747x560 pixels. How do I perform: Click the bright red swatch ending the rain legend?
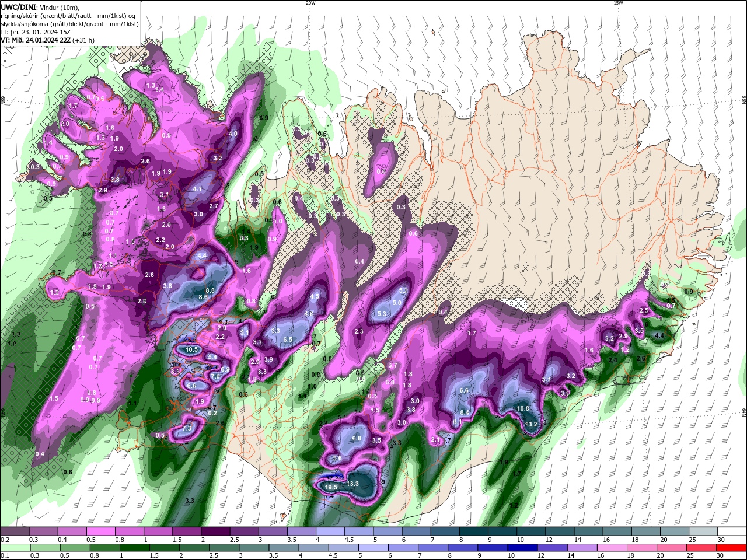click(x=732, y=547)
